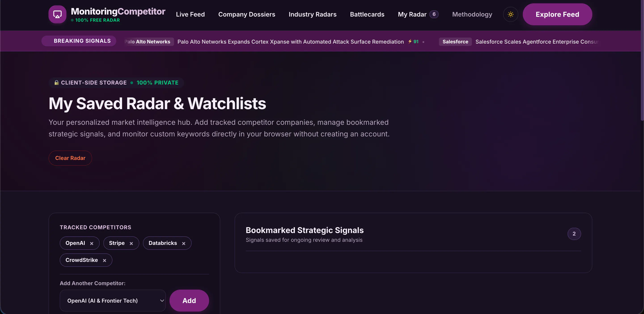The height and width of the screenshot is (314, 644).
Task: Go to Company Dossiers
Action: click(246, 14)
